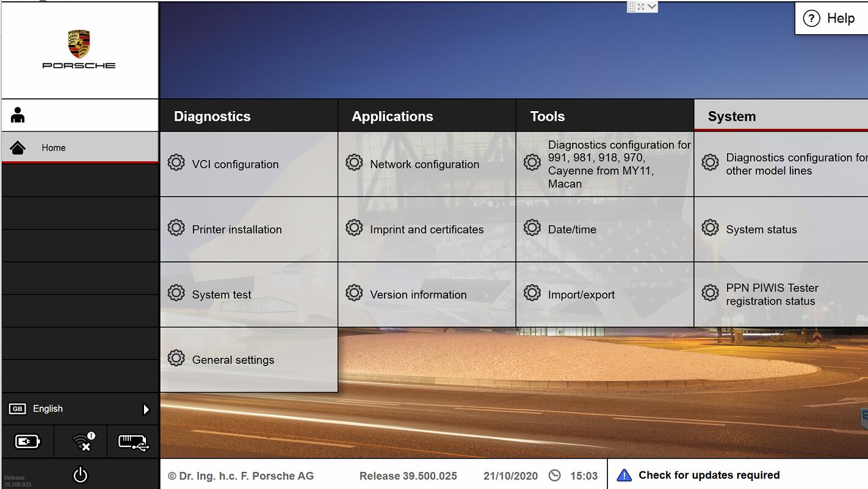Click the Help button label
Image resolution: width=868 pixels, height=489 pixels.
tap(841, 18)
